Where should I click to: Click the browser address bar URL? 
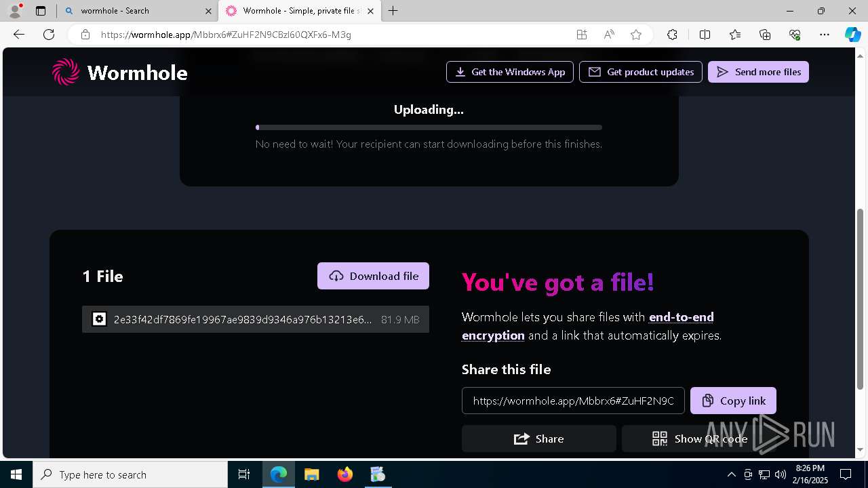(x=226, y=35)
